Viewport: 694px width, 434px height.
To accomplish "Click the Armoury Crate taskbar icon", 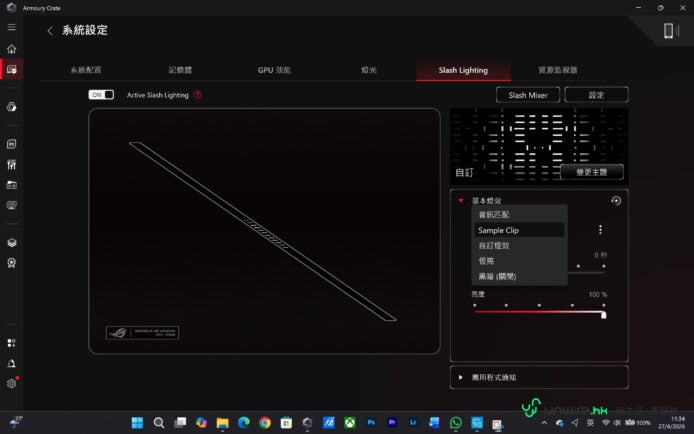I will (307, 422).
